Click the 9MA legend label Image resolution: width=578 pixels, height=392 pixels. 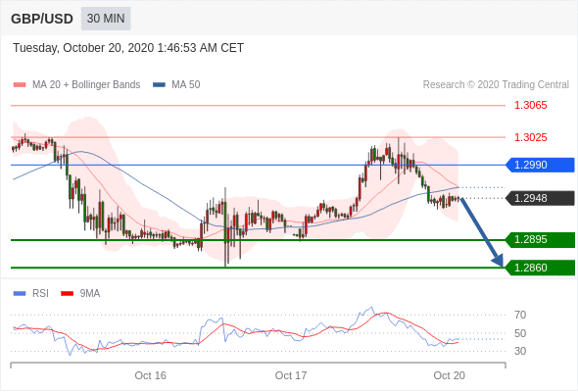point(90,294)
